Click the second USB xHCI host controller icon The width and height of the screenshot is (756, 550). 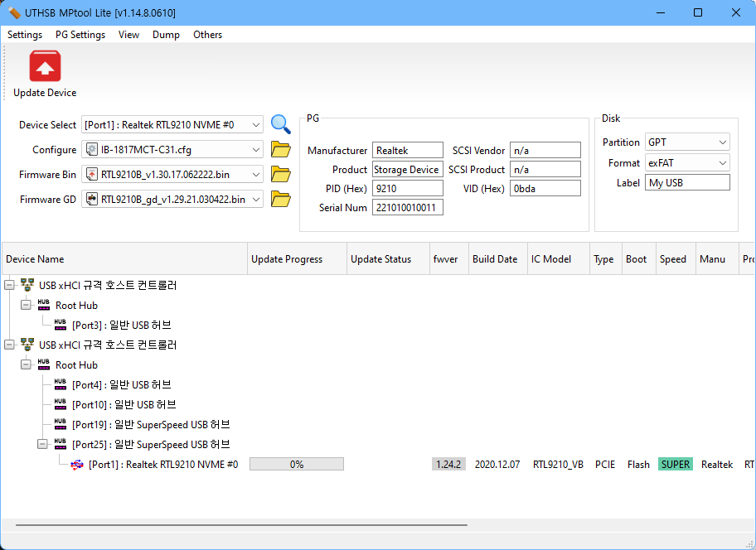[27, 345]
